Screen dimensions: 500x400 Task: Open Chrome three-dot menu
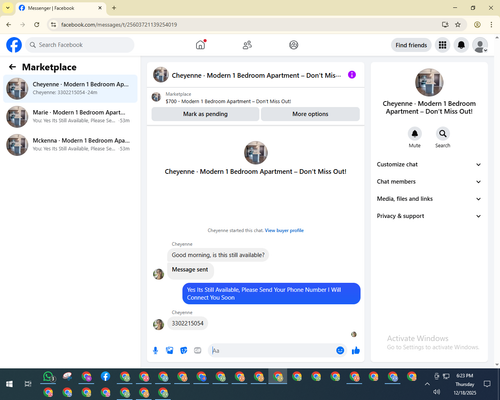[x=491, y=24]
